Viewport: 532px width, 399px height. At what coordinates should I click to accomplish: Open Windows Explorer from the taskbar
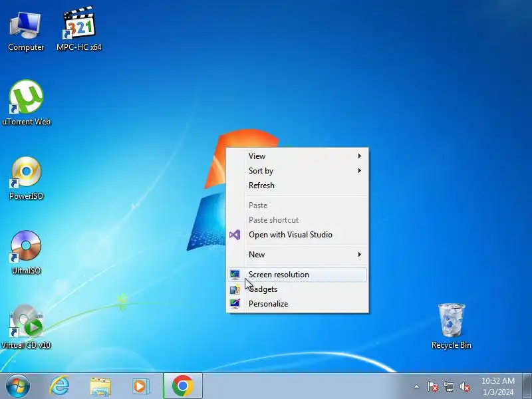coord(100,386)
